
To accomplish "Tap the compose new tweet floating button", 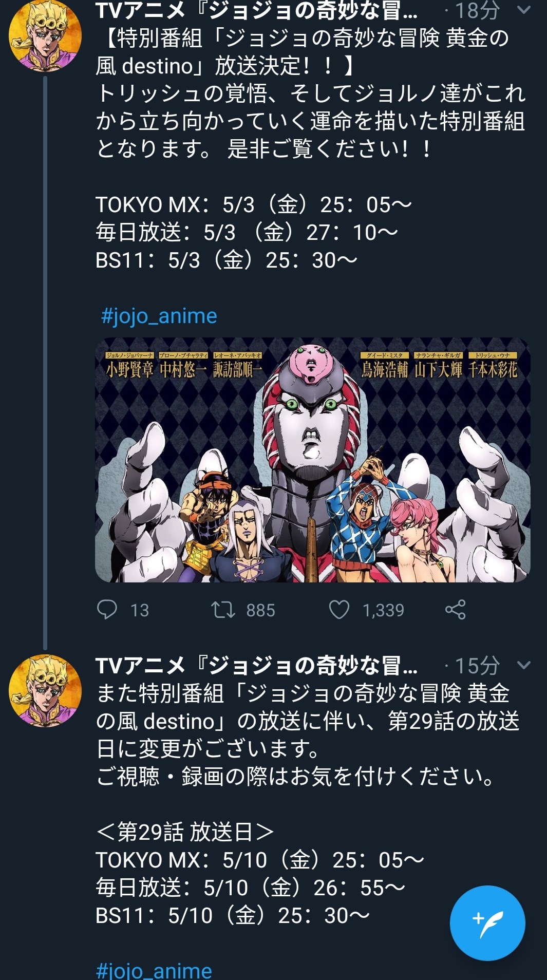I will pos(487,923).
